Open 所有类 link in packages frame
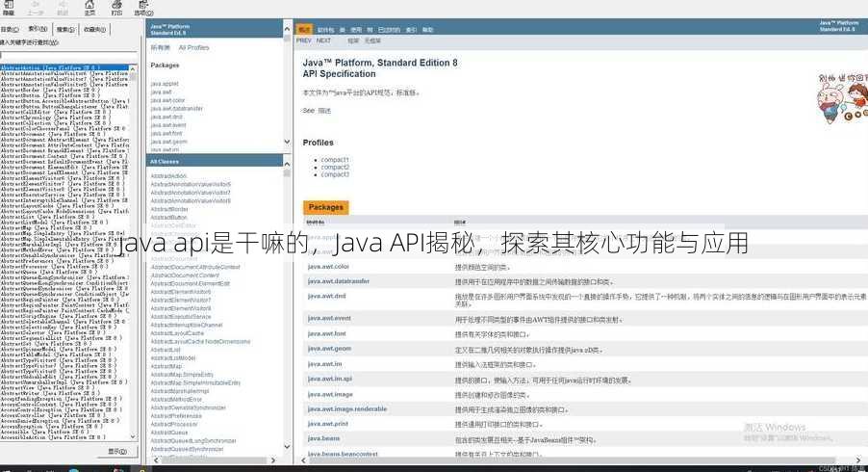 (x=161, y=48)
